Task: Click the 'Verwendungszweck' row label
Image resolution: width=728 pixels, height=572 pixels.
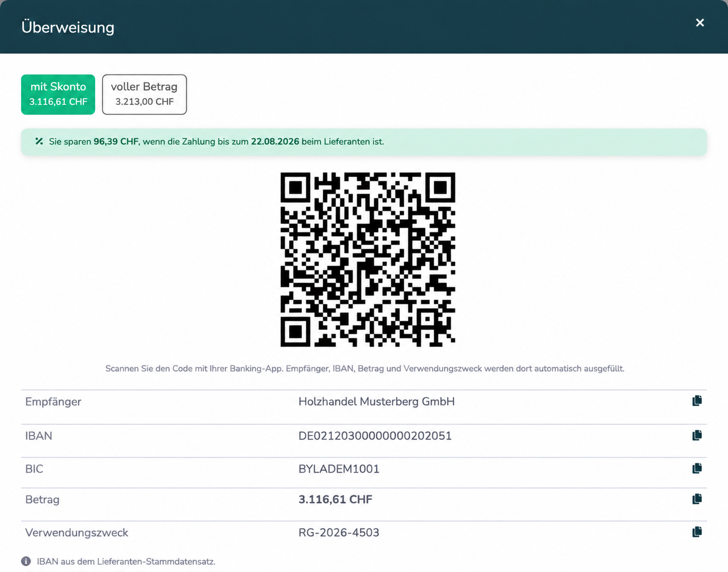Action: pyautogui.click(x=77, y=533)
